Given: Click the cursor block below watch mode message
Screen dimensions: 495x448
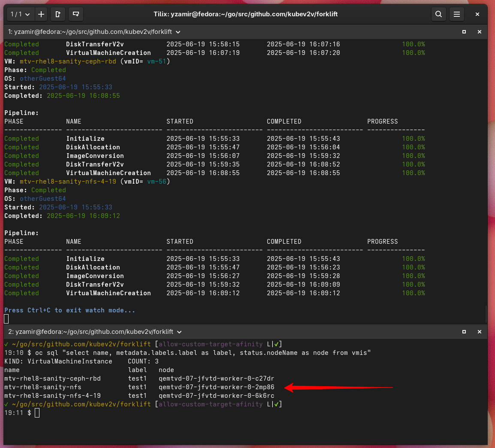Looking at the screenshot, I should pyautogui.click(x=6, y=318).
